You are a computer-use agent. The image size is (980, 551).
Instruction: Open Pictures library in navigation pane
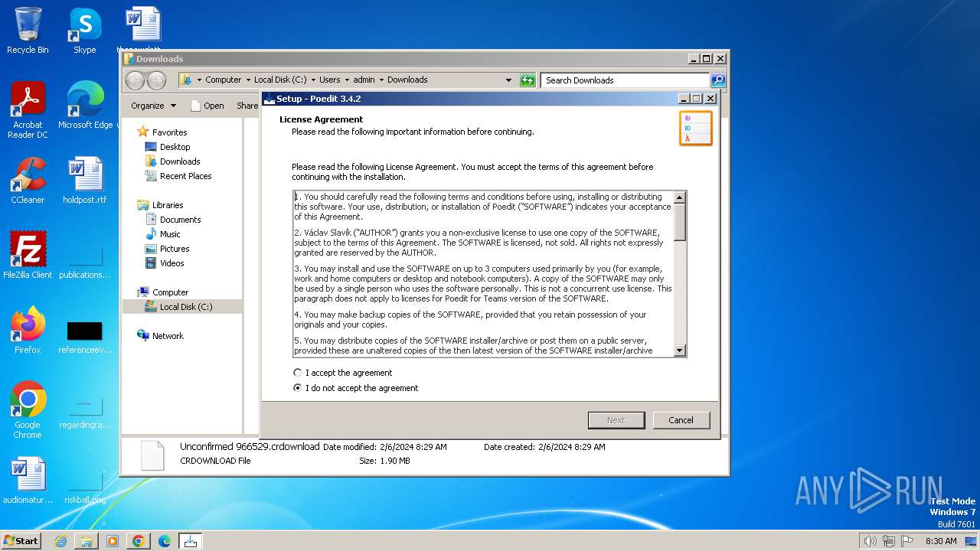tap(168, 249)
